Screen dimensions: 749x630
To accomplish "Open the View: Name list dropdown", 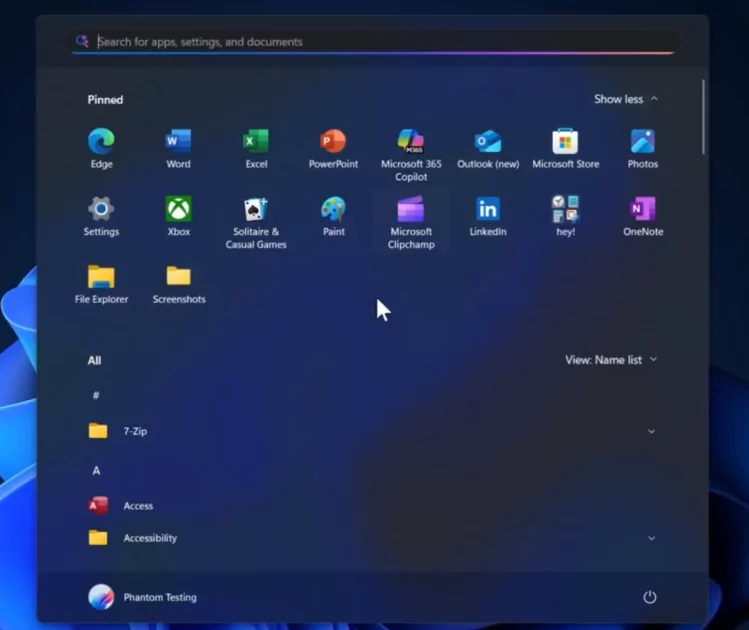I will click(611, 360).
